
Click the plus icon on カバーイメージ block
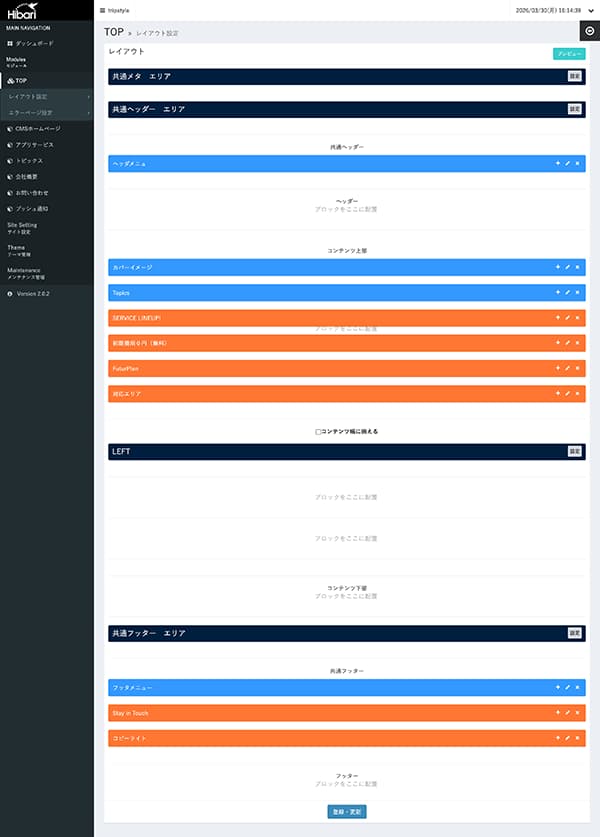(557, 267)
